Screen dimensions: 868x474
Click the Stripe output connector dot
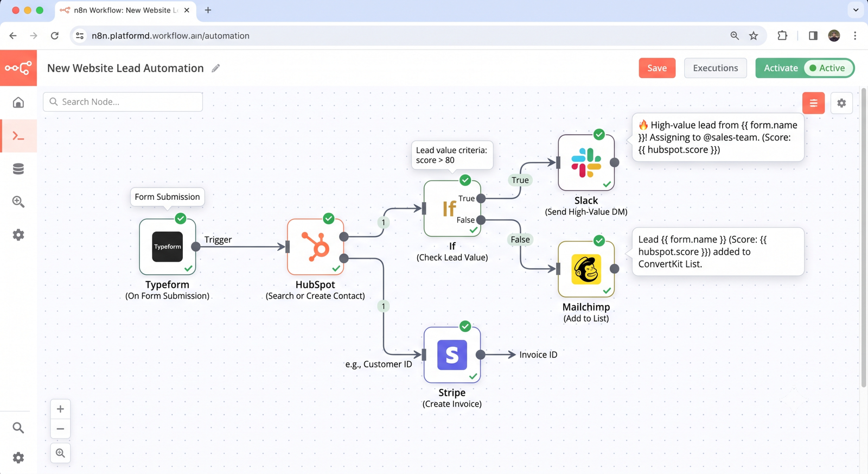[x=480, y=355]
